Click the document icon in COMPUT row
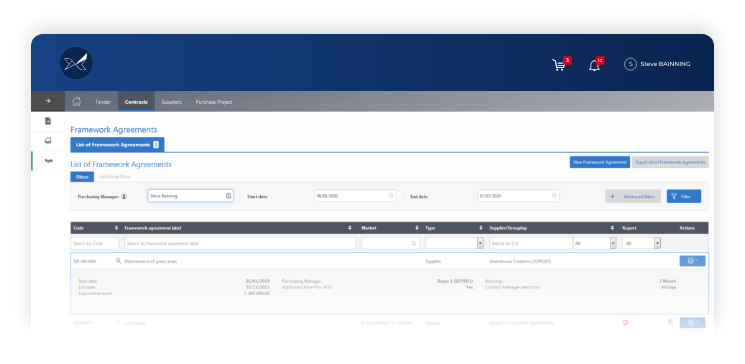The image size is (745, 364). click(670, 322)
